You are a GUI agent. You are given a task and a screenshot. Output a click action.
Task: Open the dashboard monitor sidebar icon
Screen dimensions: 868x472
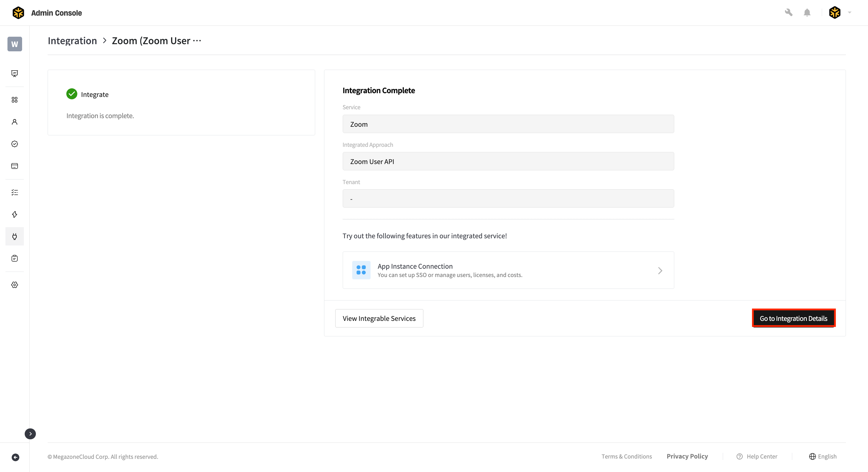[14, 73]
